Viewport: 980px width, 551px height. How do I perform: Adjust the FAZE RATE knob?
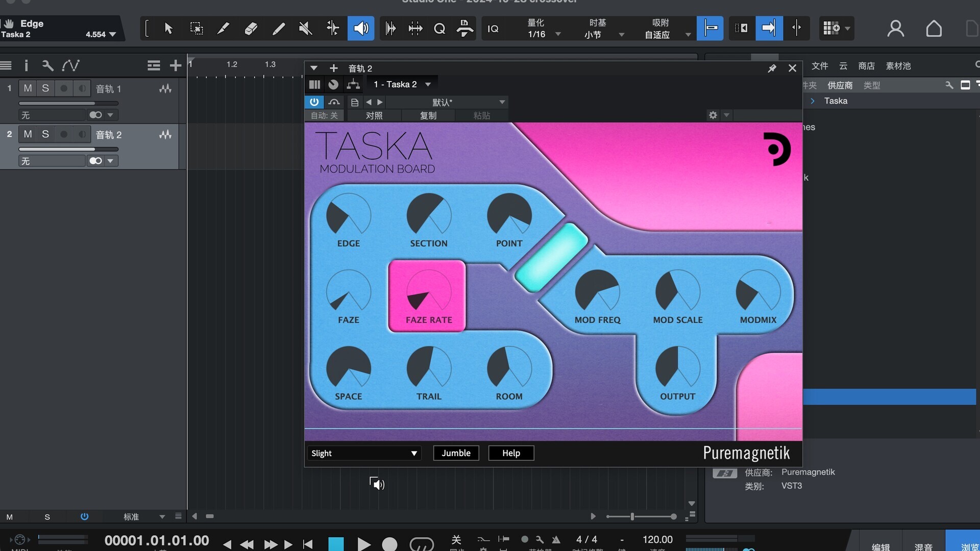tap(429, 292)
